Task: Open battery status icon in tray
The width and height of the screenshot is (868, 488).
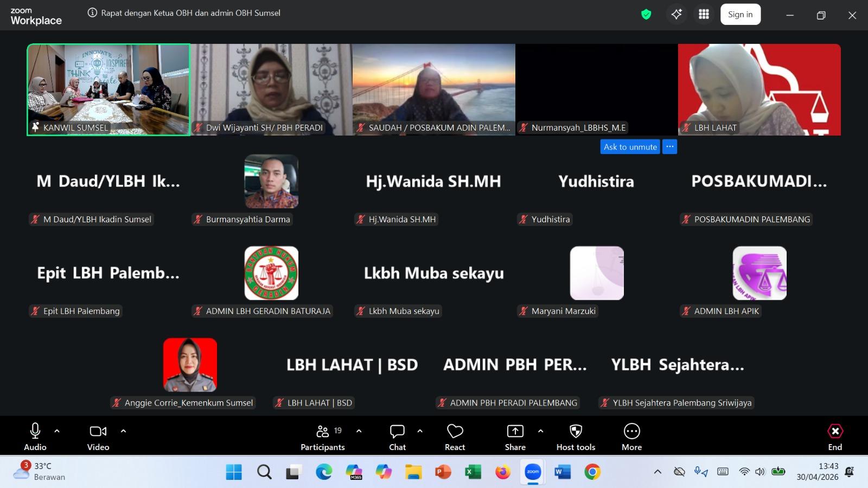Action: click(778, 472)
